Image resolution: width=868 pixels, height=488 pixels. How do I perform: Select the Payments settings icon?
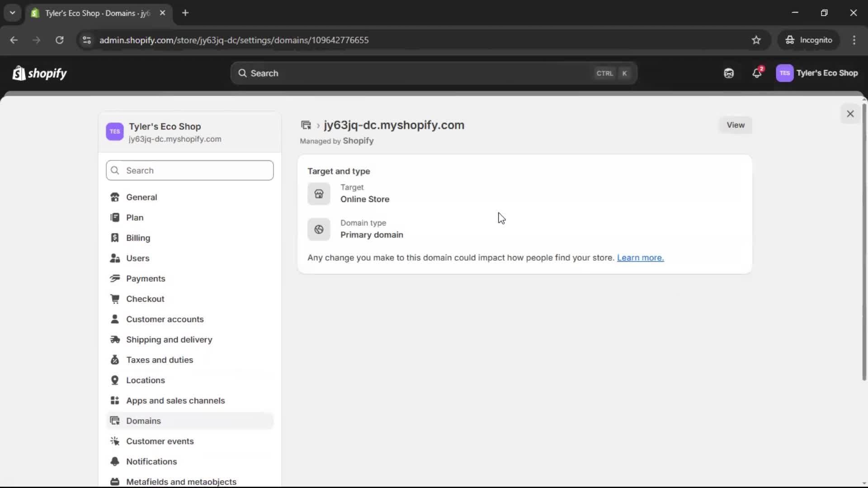coord(115,279)
